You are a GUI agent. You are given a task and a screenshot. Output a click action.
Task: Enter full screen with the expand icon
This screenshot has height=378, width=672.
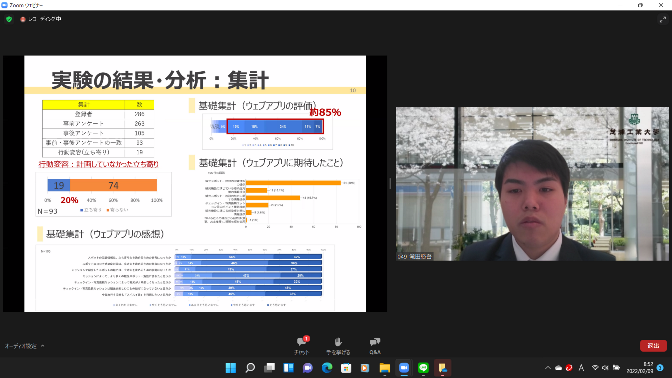[663, 19]
